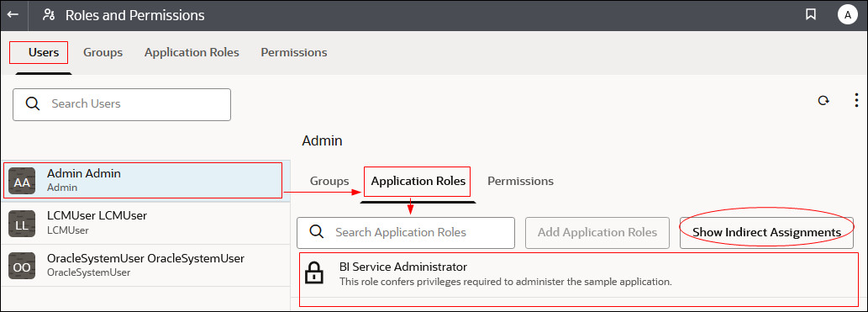Image resolution: width=868 pixels, height=312 pixels.
Task: Select the Permissions sub-tab for Admin
Action: [x=520, y=181]
